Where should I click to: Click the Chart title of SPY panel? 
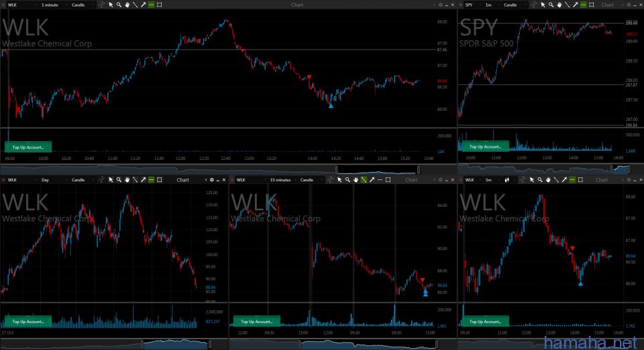608,5
